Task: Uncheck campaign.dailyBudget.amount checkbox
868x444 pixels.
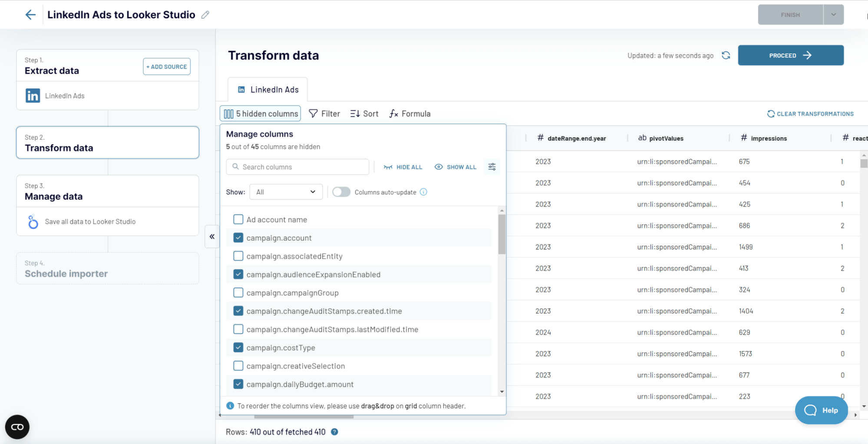Action: point(238,384)
